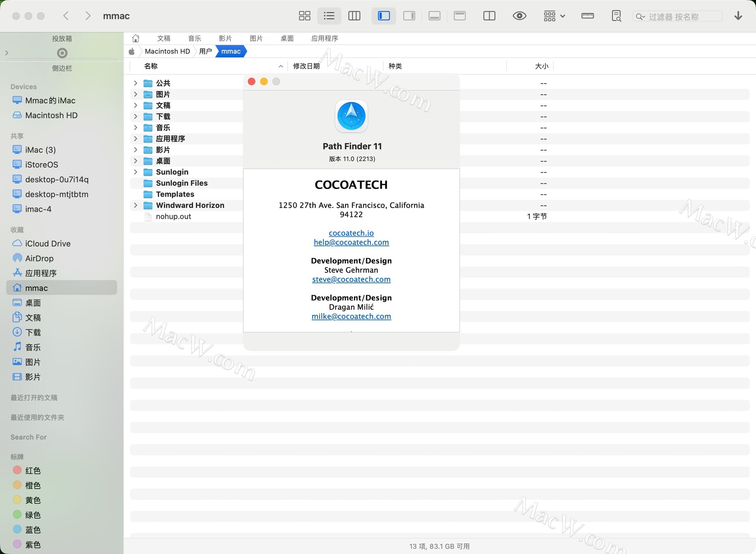756x554 pixels.
Task: Click the steve@cocoatech.com email link
Action: (x=351, y=279)
